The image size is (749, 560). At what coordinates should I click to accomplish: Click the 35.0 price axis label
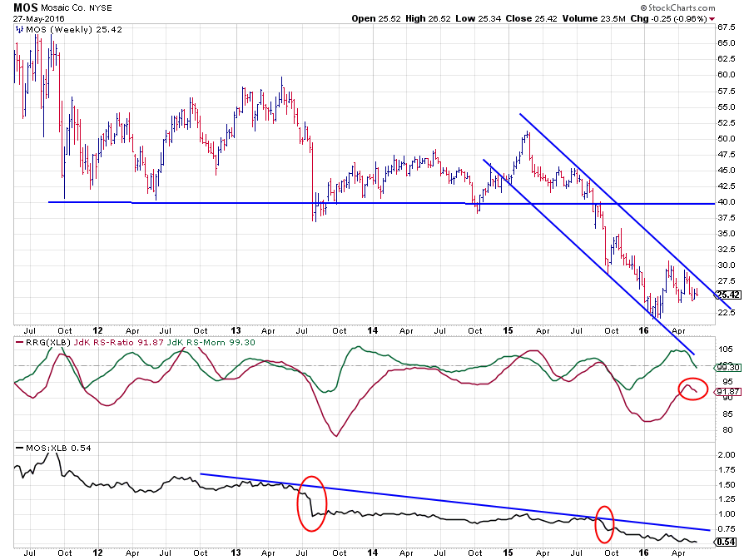coord(726,234)
